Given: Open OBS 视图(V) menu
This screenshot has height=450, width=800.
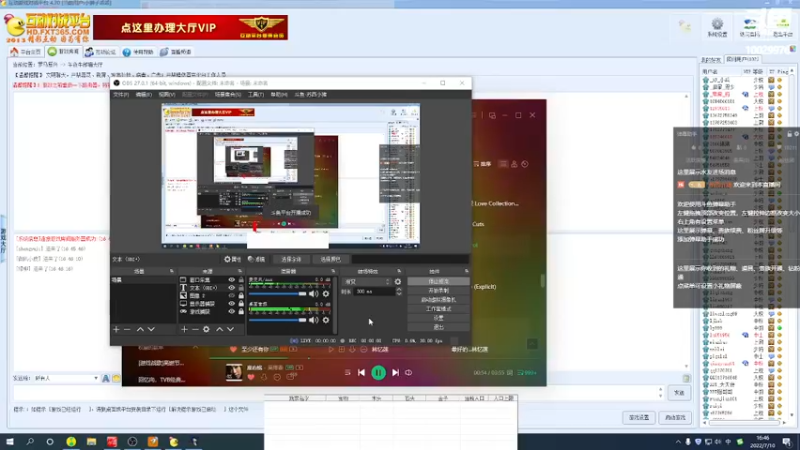Looking at the screenshot, I should pos(166,95).
